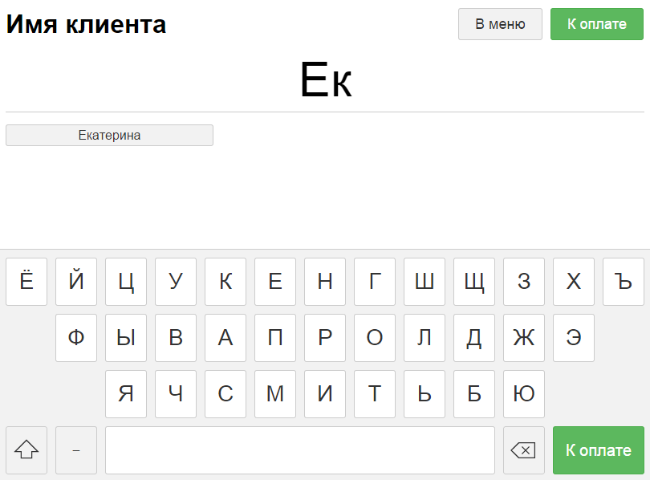This screenshot has width=650, height=480.
Task: Click К оплате key on keyboard
Action: tap(599, 450)
